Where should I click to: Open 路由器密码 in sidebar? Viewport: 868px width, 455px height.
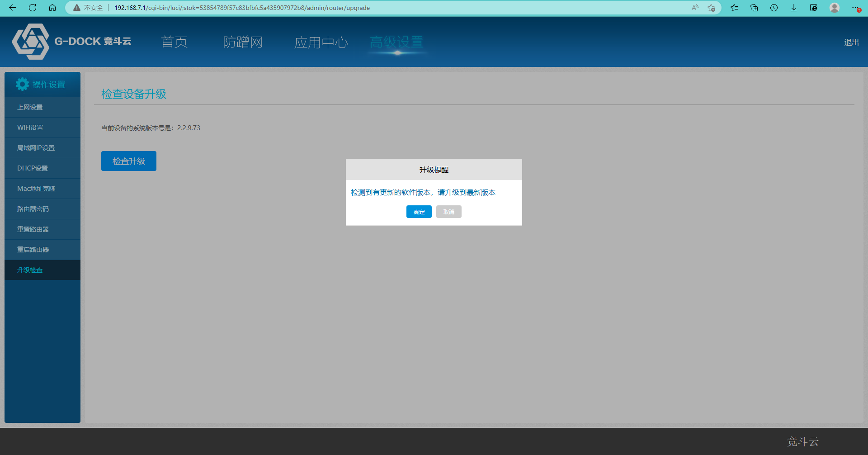pos(42,209)
